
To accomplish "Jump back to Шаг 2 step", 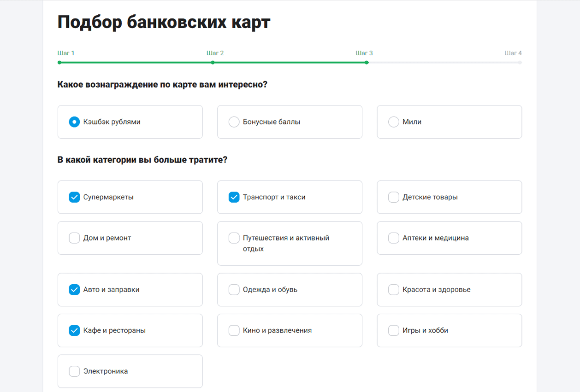I will coord(215,53).
